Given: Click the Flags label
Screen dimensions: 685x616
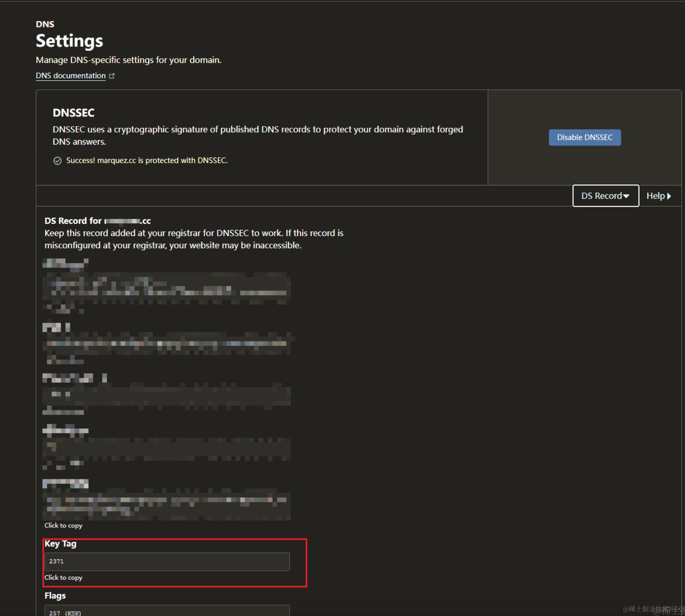Looking at the screenshot, I should tap(55, 596).
